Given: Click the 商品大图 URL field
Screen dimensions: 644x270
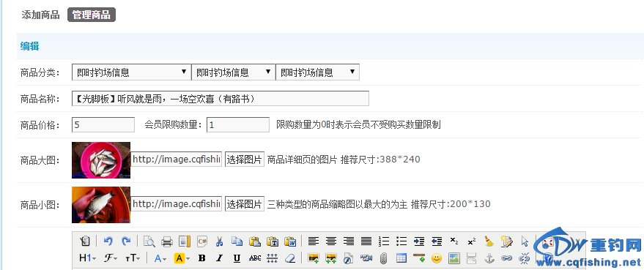Looking at the screenshot, I should pos(177,160).
